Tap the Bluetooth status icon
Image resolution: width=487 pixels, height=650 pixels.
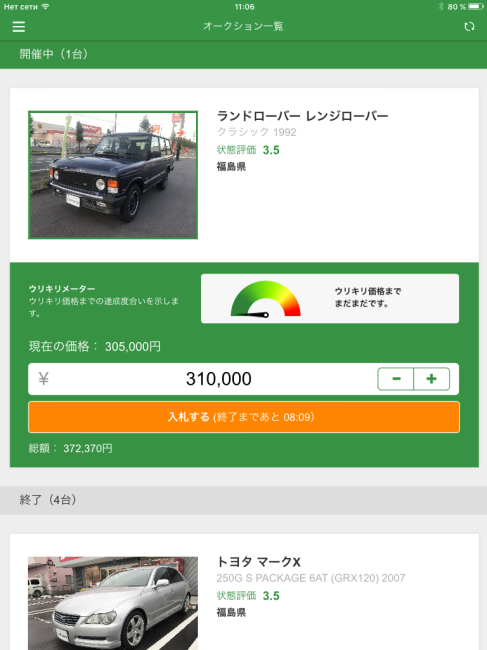pos(441,7)
